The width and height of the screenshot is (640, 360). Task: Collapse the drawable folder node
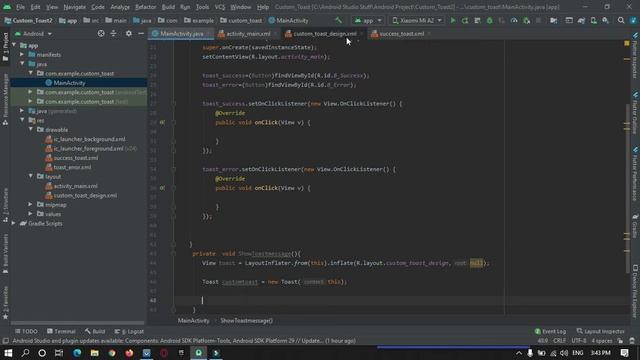tap(31, 129)
